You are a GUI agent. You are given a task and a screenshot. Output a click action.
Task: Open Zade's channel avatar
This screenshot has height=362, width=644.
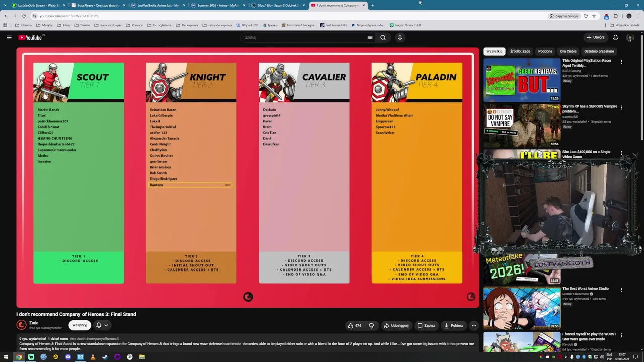coord(21,325)
